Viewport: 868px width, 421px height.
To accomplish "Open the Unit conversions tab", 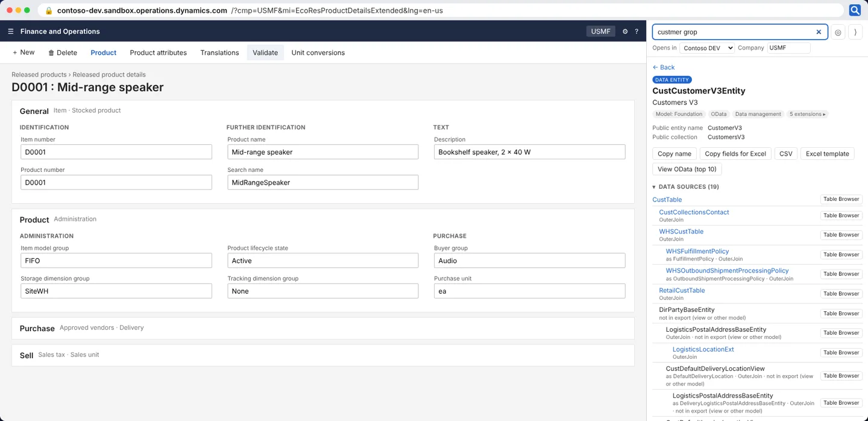I will point(318,52).
